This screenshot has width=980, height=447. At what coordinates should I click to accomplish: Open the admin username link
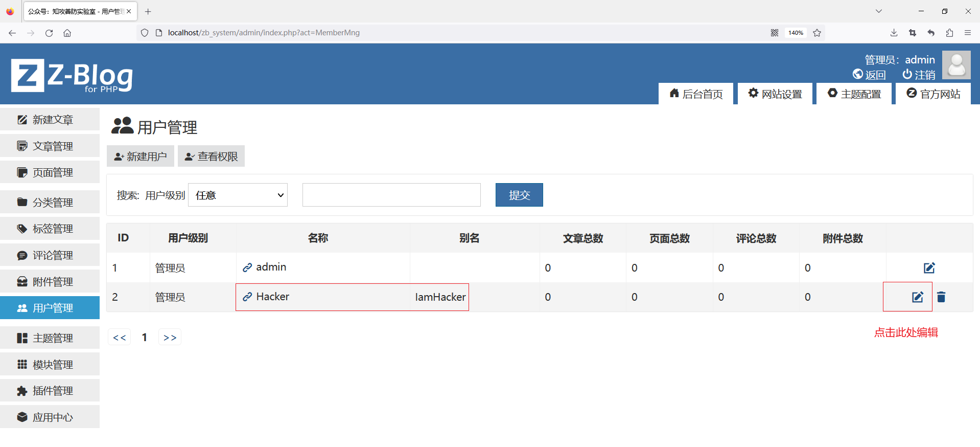pyautogui.click(x=271, y=267)
